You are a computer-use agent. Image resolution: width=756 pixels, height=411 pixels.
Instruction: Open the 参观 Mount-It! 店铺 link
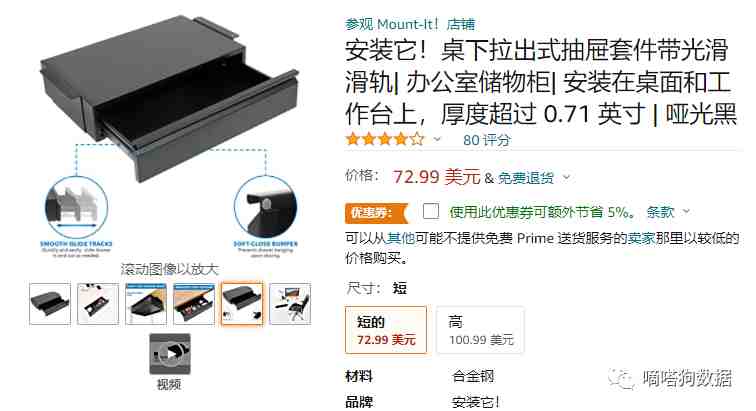[x=410, y=24]
